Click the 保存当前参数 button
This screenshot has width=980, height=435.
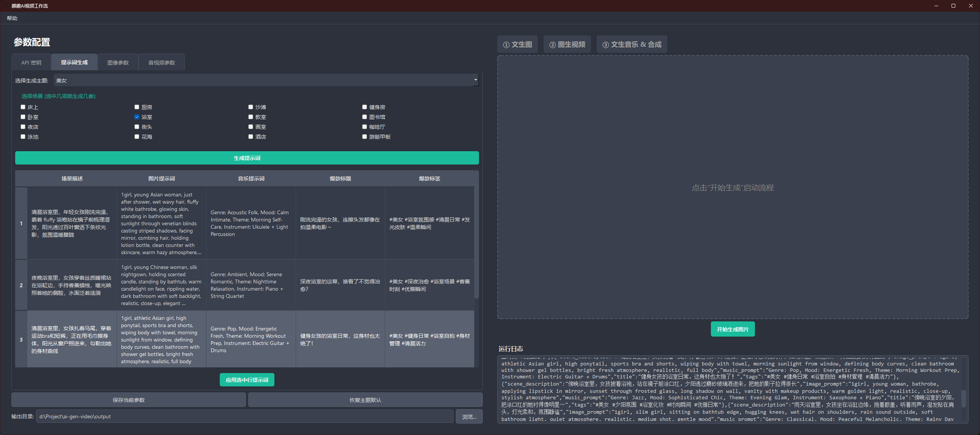[x=129, y=400]
